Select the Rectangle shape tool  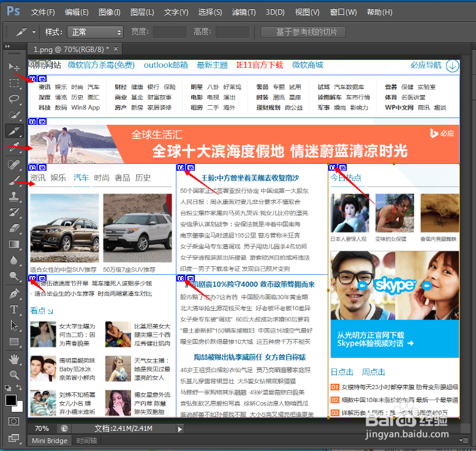[14, 341]
